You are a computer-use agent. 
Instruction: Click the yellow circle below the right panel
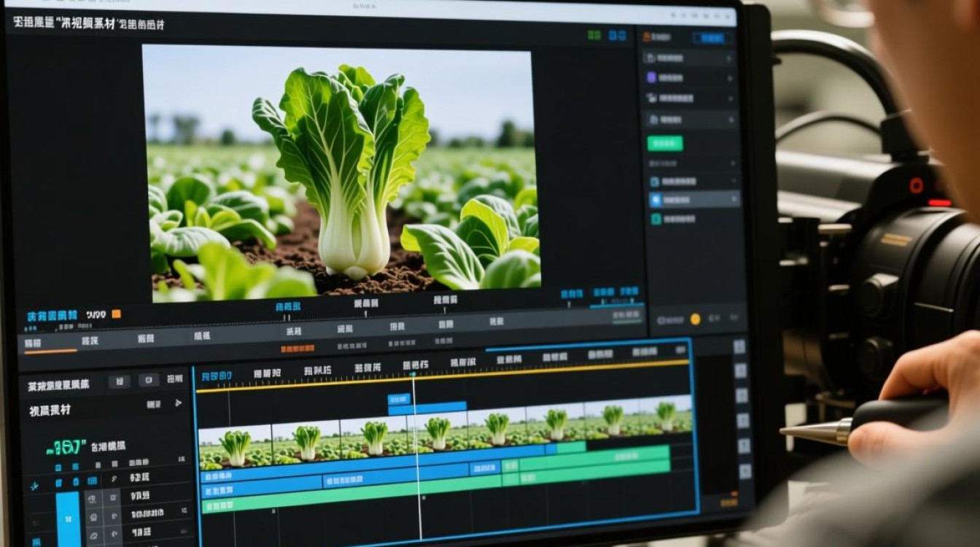[x=695, y=319]
